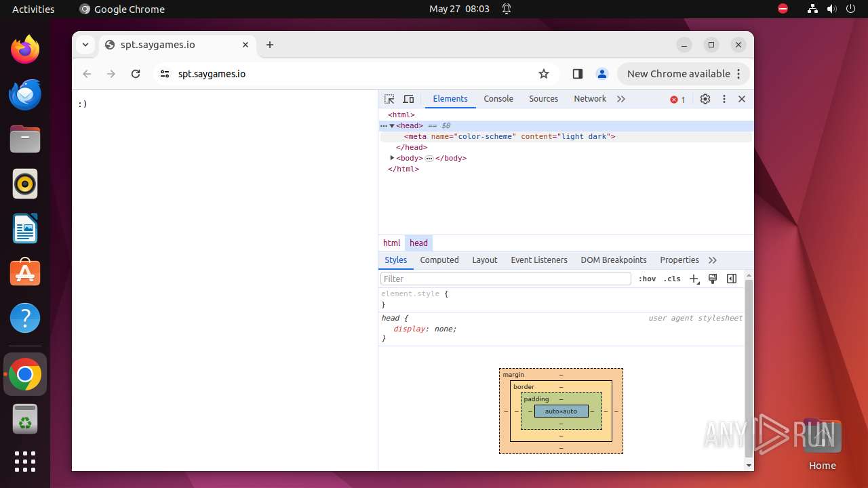Launch Thunderbird Mail from the dock
Viewport: 868px width, 488px height.
coord(25,94)
